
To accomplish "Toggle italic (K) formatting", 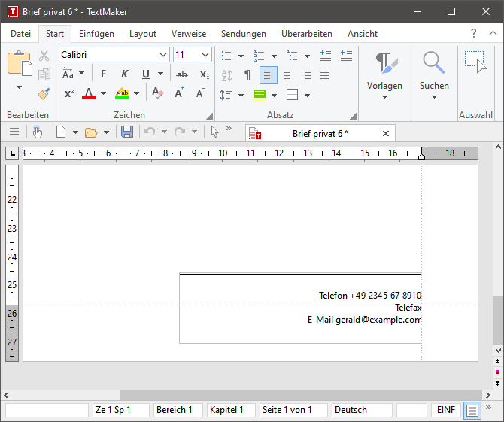I will (124, 74).
